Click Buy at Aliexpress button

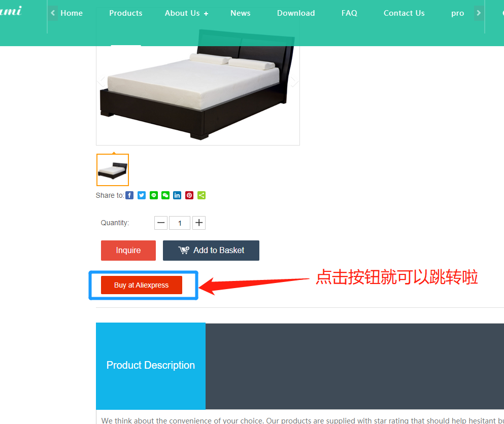tap(142, 285)
